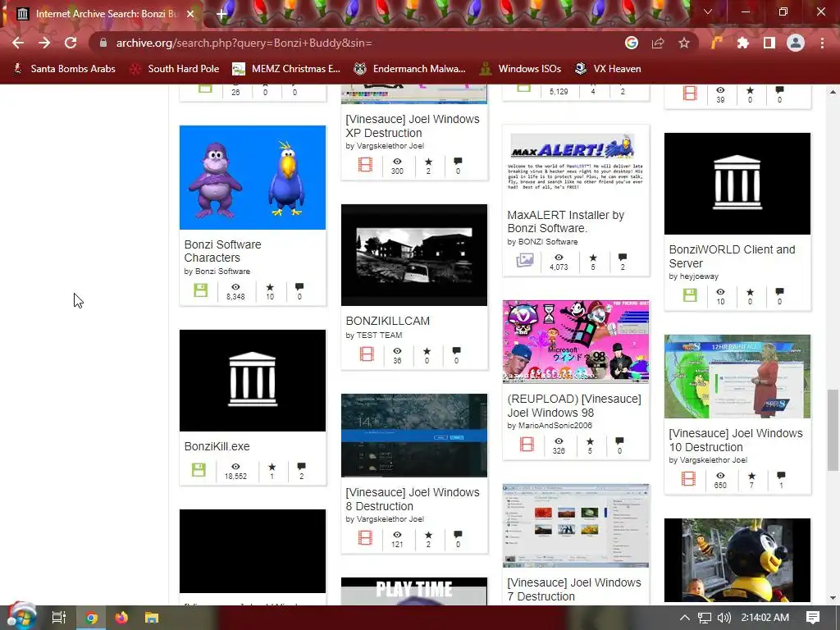This screenshot has width=840, height=630.
Task: Open the MaxALERT Installer thumbnail
Action: click(576, 162)
